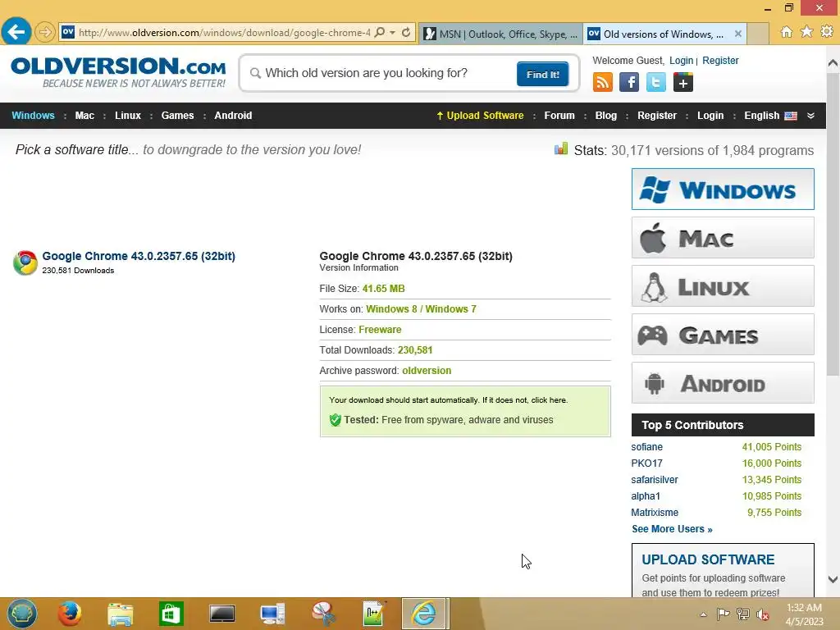Select Linux in the navigation bar

pyautogui.click(x=127, y=115)
